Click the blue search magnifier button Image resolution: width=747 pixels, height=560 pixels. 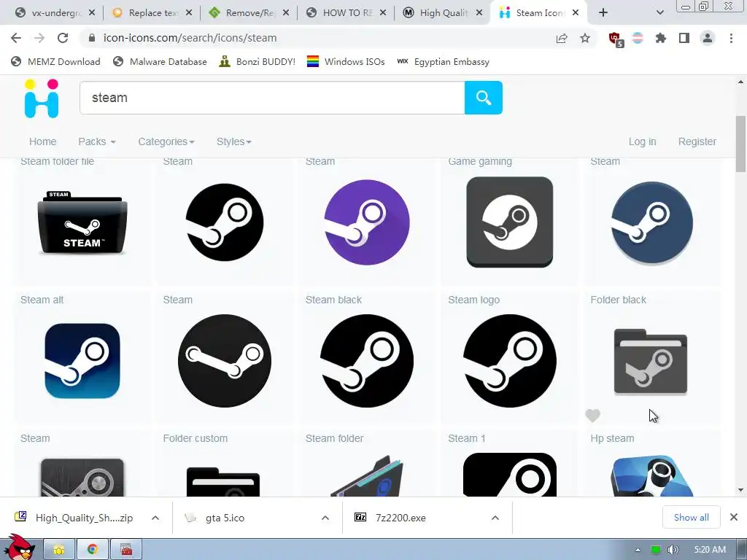point(484,98)
